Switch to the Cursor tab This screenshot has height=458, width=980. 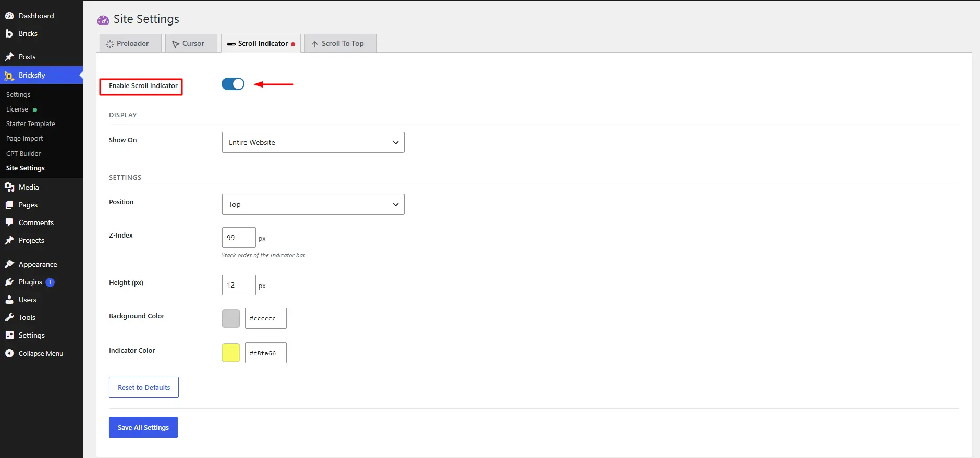191,43
